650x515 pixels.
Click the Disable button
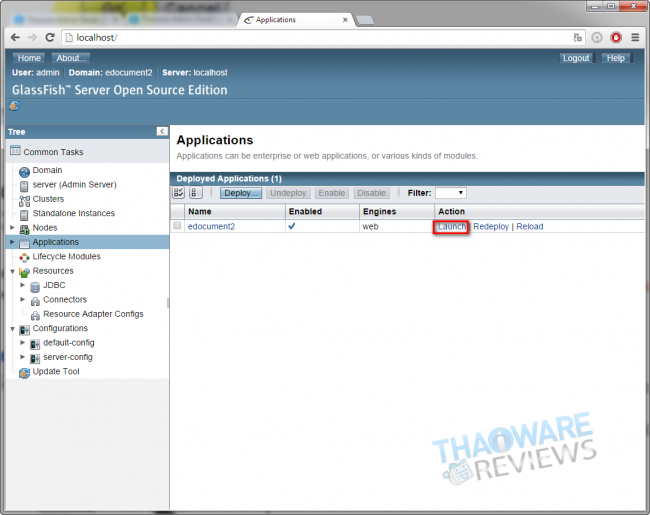coord(371,193)
